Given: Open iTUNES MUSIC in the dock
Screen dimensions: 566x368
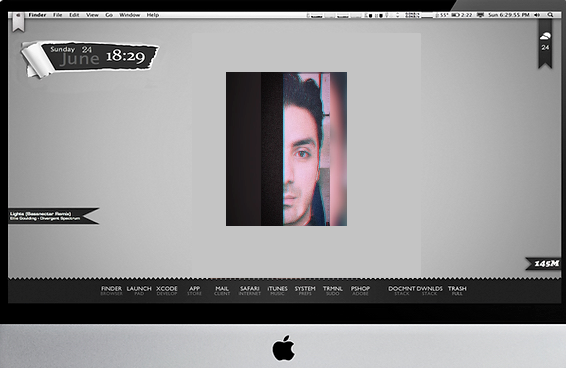Looking at the screenshot, I should click(x=277, y=290).
